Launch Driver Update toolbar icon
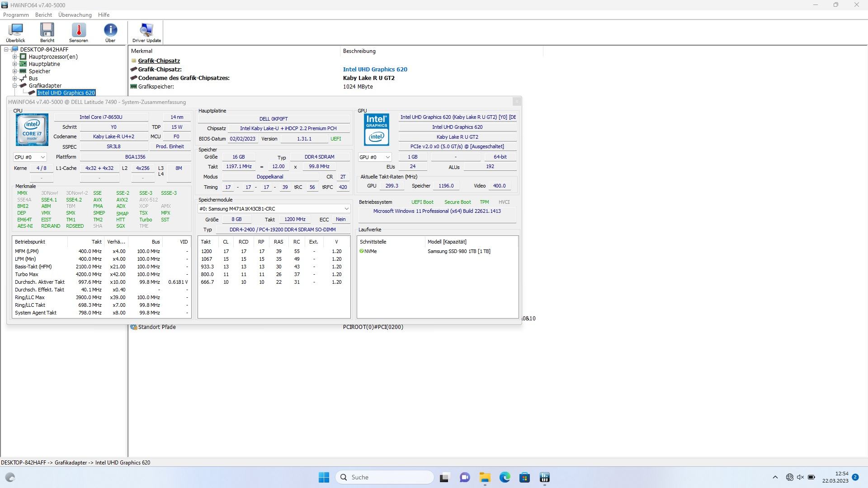The image size is (868, 488). click(x=146, y=33)
